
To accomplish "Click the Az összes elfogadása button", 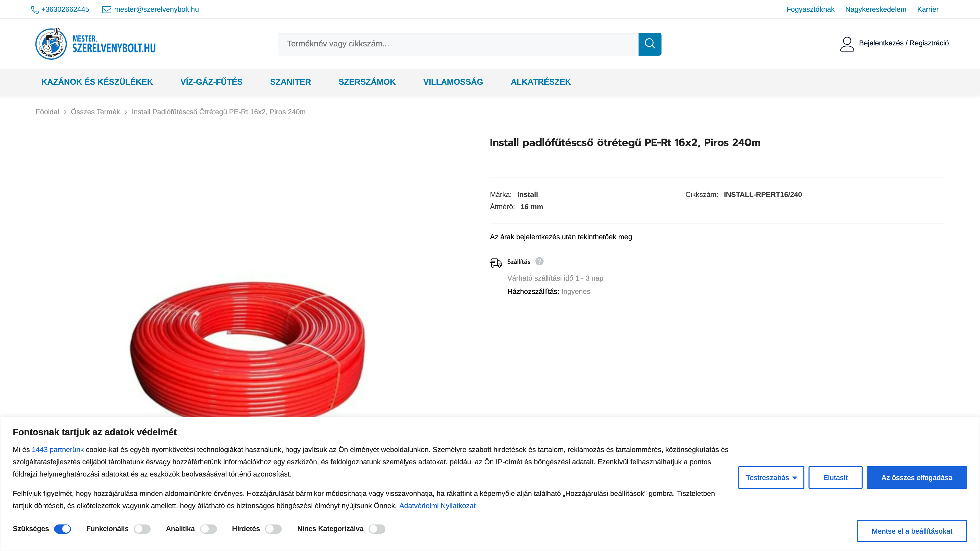I will 917,477.
